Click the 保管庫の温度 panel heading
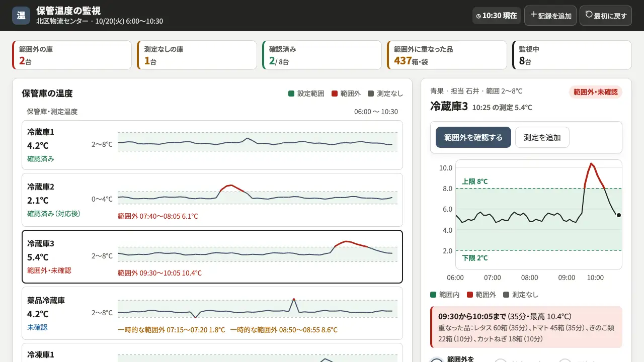 coord(47,94)
